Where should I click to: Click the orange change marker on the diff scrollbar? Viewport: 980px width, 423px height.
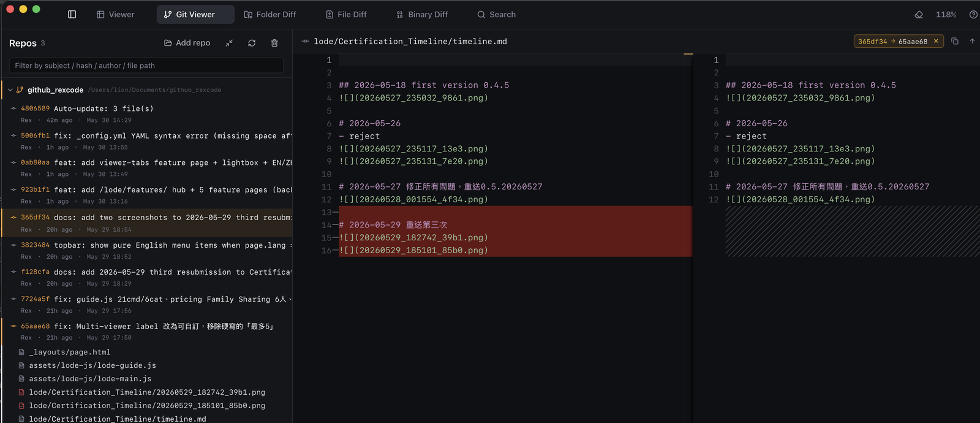688,54
